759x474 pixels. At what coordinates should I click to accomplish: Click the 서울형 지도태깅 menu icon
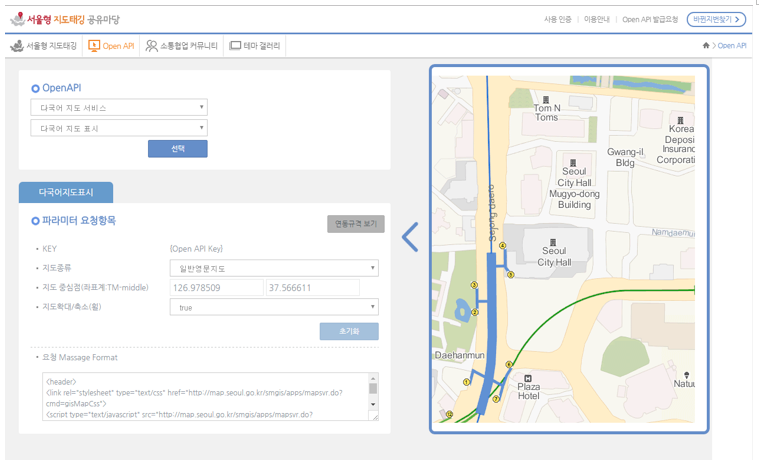pyautogui.click(x=17, y=46)
